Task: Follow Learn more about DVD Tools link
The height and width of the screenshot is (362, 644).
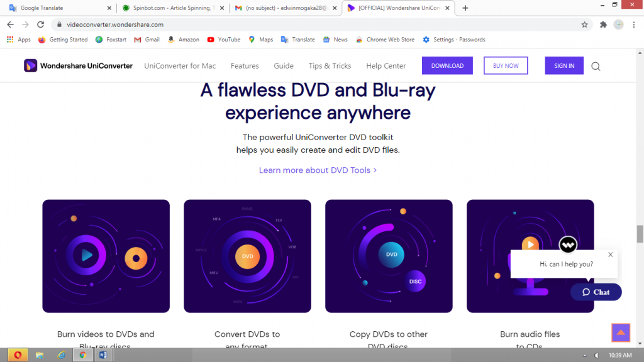Action: click(318, 170)
